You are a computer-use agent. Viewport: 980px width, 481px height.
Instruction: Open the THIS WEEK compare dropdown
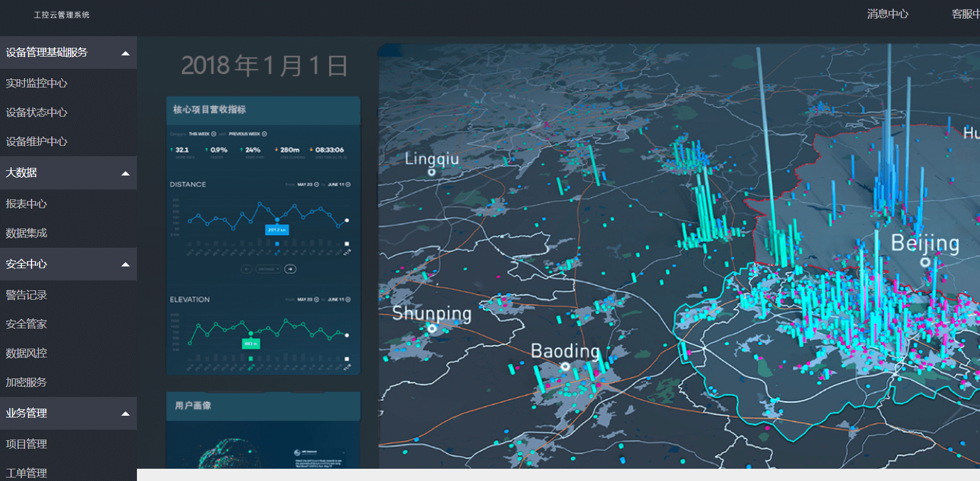[202, 134]
